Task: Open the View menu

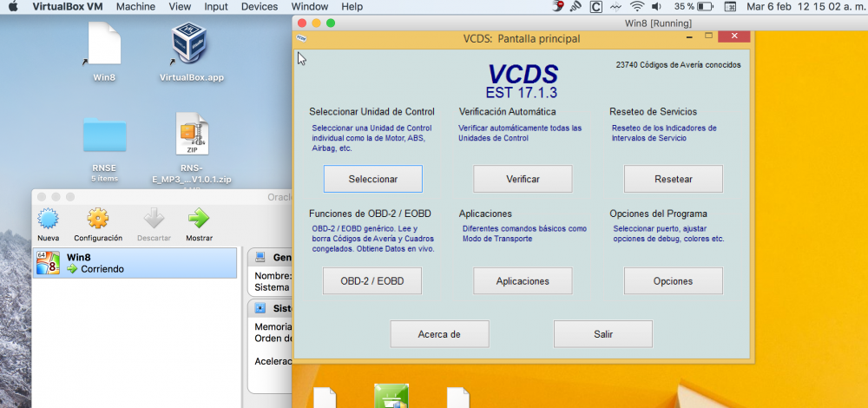Action: click(180, 7)
